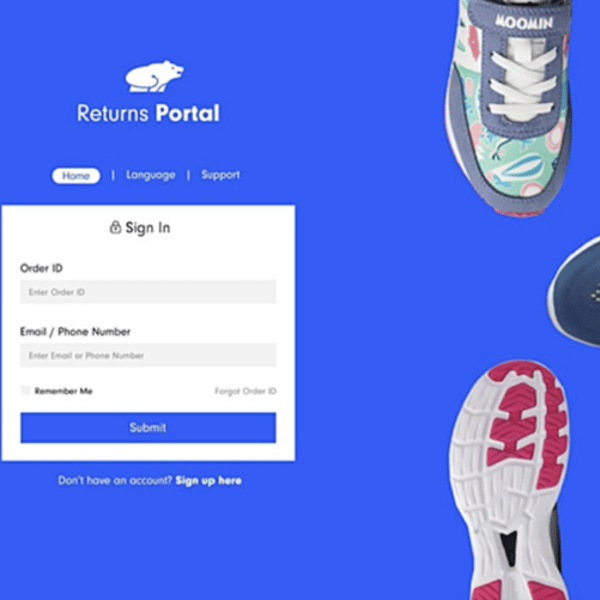Open the Sign up here link
600x600 pixels.
click(x=209, y=481)
